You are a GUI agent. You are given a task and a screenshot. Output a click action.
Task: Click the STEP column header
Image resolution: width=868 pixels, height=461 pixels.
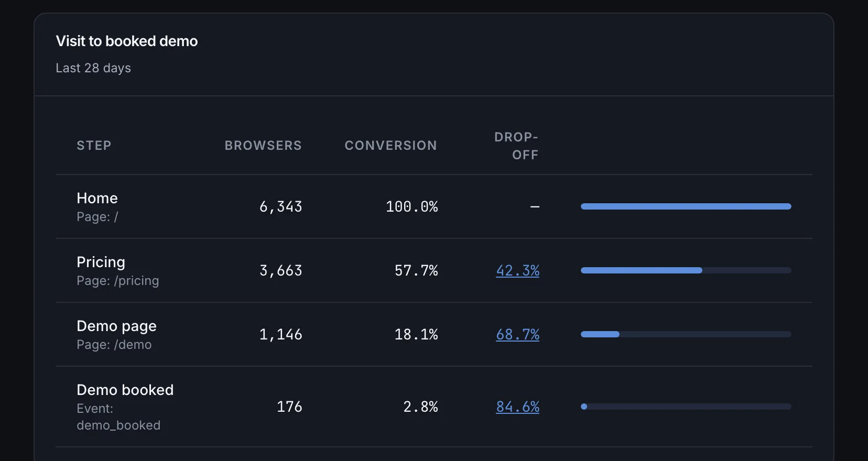click(94, 145)
